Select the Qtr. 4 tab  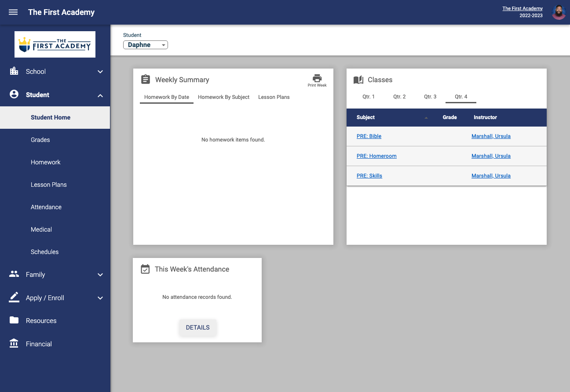[x=461, y=97]
